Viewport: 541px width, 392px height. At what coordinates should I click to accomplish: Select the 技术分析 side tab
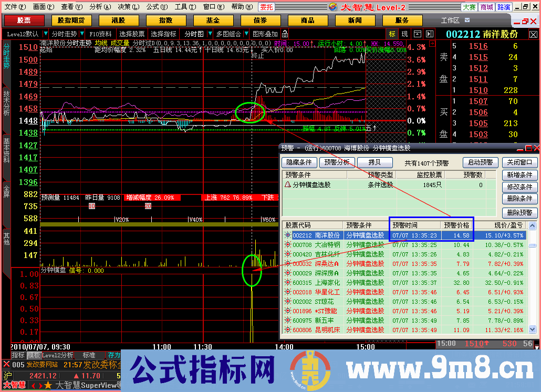tap(6, 102)
